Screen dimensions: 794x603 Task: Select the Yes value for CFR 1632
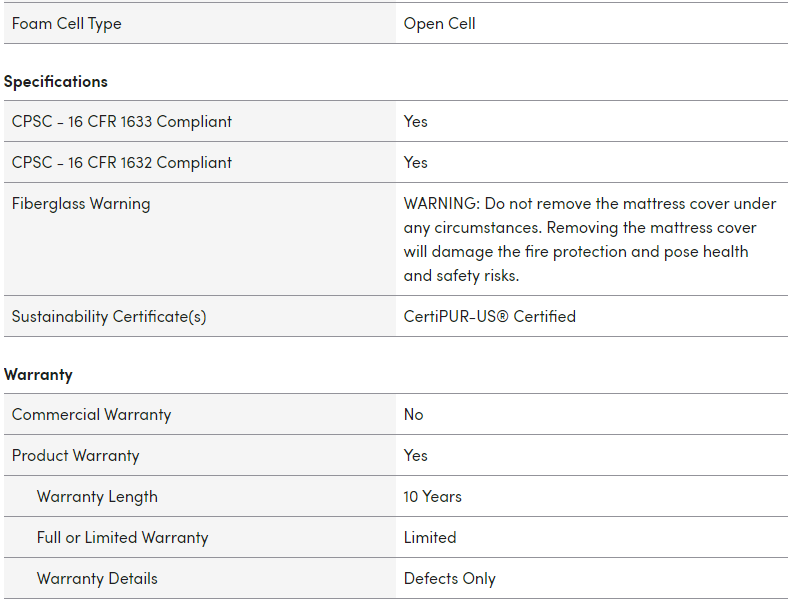pos(416,162)
